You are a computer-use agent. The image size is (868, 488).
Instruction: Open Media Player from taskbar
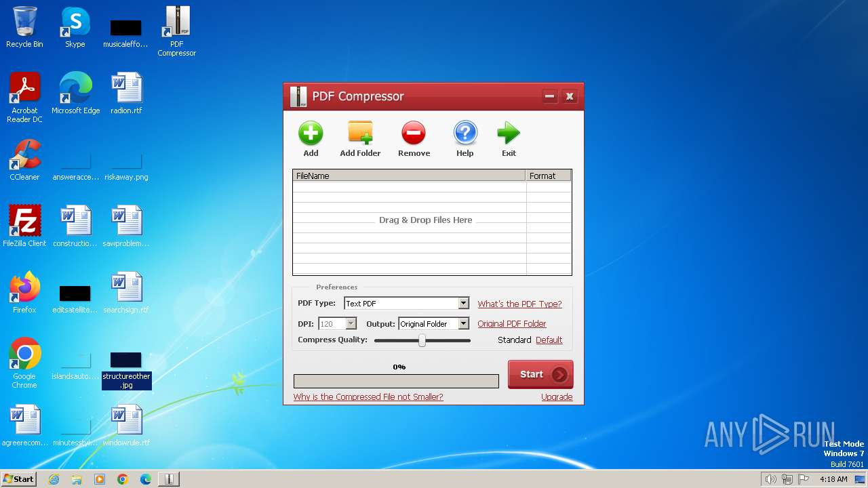click(x=100, y=479)
